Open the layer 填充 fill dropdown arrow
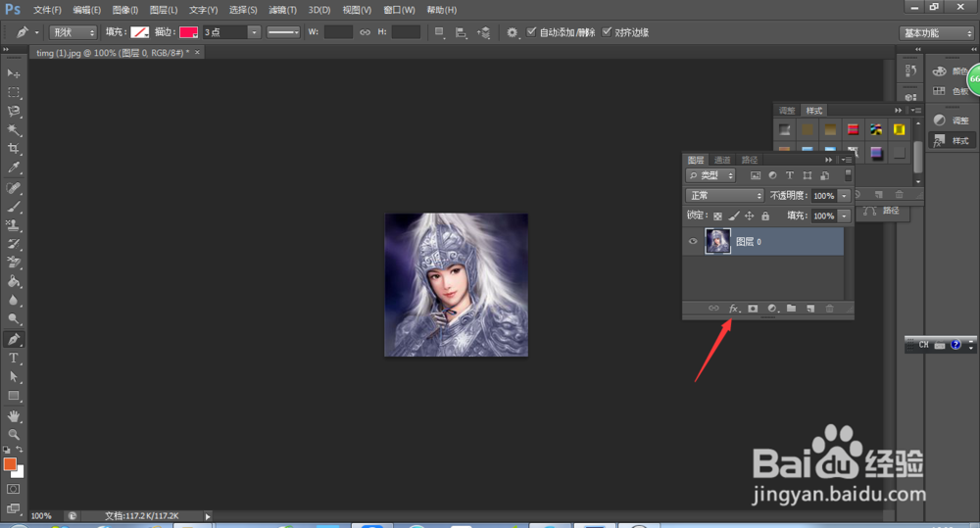 pos(845,216)
